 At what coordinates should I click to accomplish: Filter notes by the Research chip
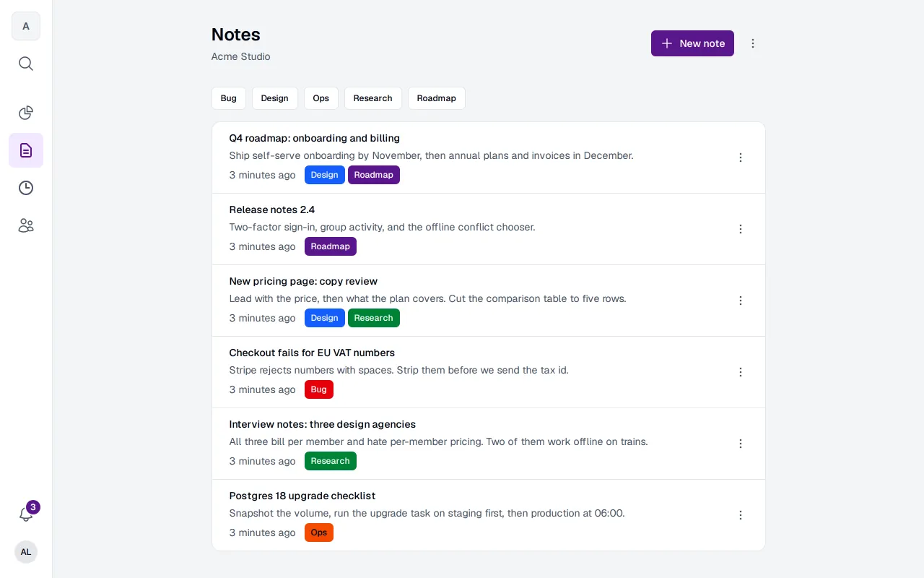click(x=373, y=98)
